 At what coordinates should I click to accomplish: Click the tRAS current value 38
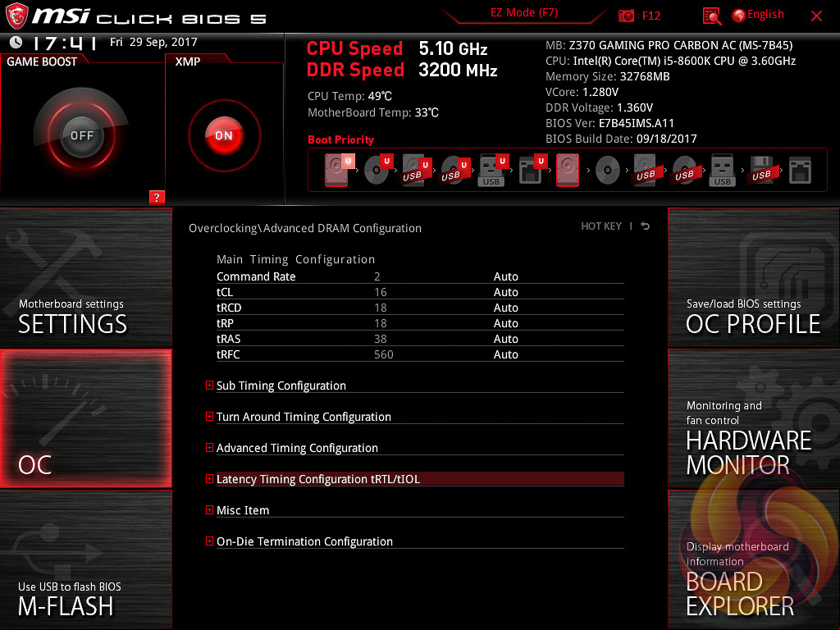(381, 339)
